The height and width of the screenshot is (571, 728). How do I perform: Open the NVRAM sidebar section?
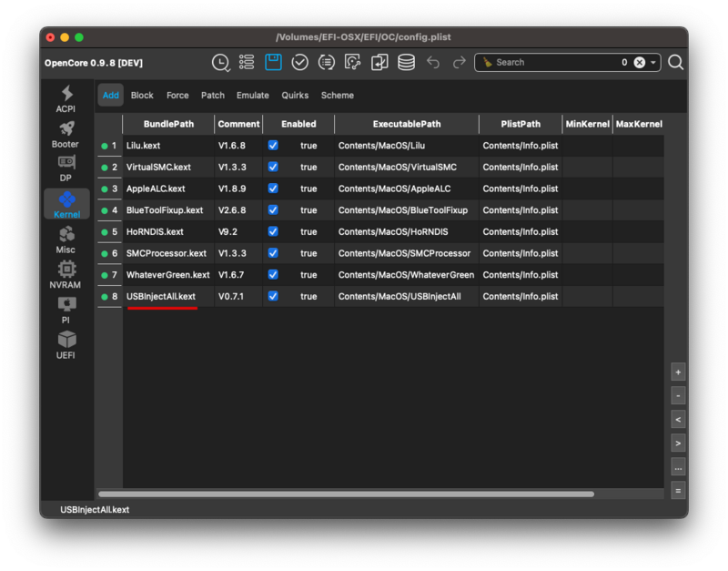tap(66, 275)
